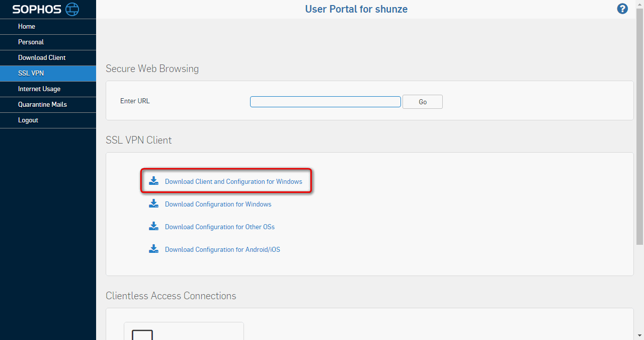
Task: Click download icon beside Client and Configuration for Windows
Action: pyautogui.click(x=154, y=181)
